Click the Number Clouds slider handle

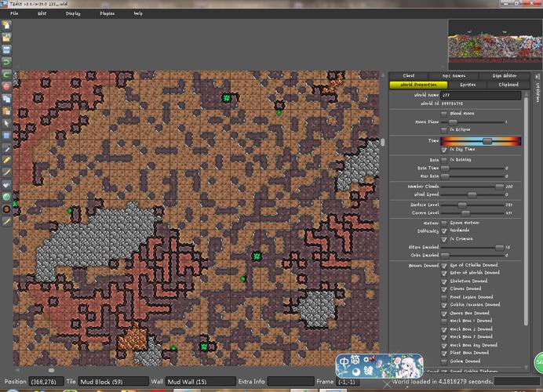tap(499, 187)
